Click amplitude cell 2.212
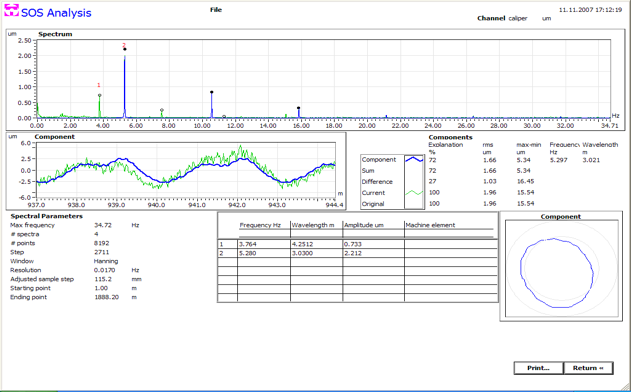The image size is (631, 392). (x=373, y=253)
